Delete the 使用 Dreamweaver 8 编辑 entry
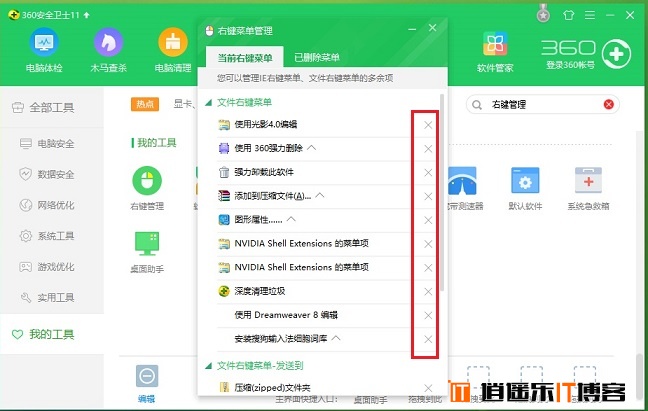The image size is (648, 411). tap(428, 316)
